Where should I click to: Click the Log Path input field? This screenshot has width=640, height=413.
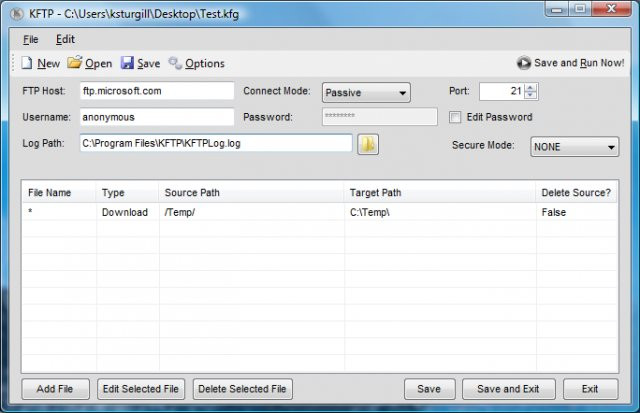216,143
